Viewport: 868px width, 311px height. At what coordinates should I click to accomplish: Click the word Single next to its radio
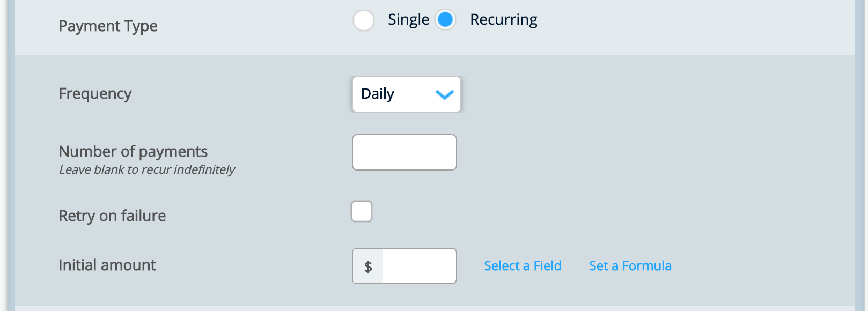(x=408, y=19)
